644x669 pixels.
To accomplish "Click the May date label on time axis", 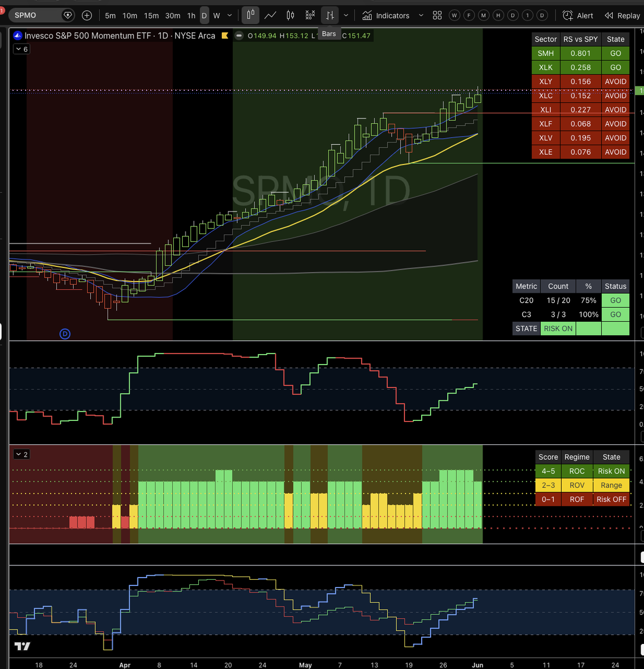I will (x=305, y=665).
